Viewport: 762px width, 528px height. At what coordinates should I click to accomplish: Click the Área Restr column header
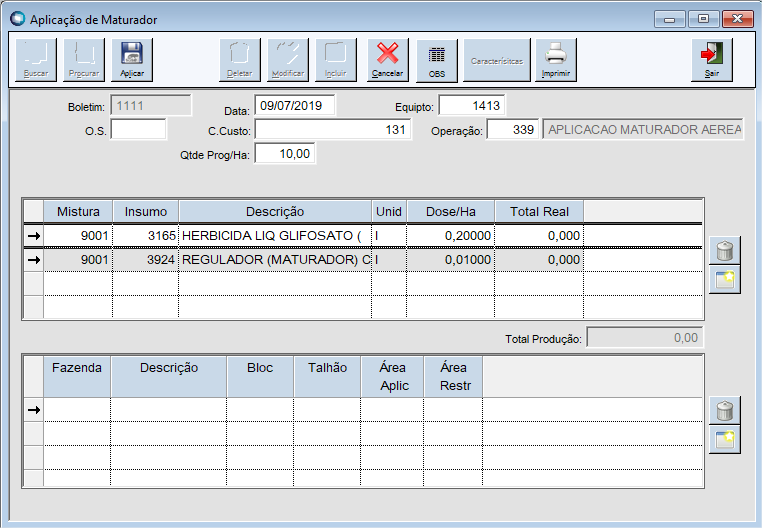coord(453,377)
